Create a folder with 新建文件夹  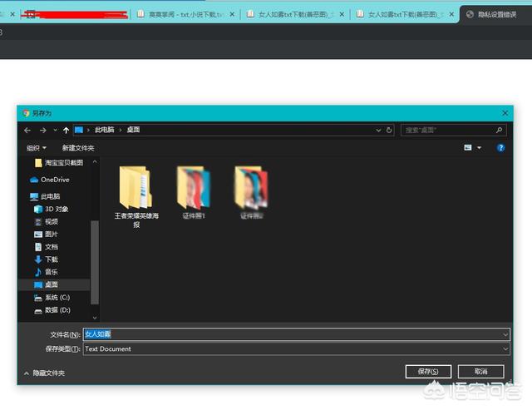tap(77, 148)
